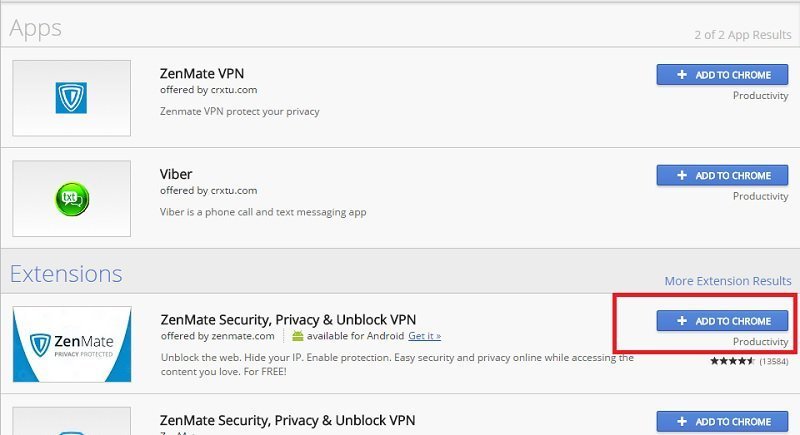Open the ZenMate VPN app title
This screenshot has width=800, height=435.
point(202,73)
